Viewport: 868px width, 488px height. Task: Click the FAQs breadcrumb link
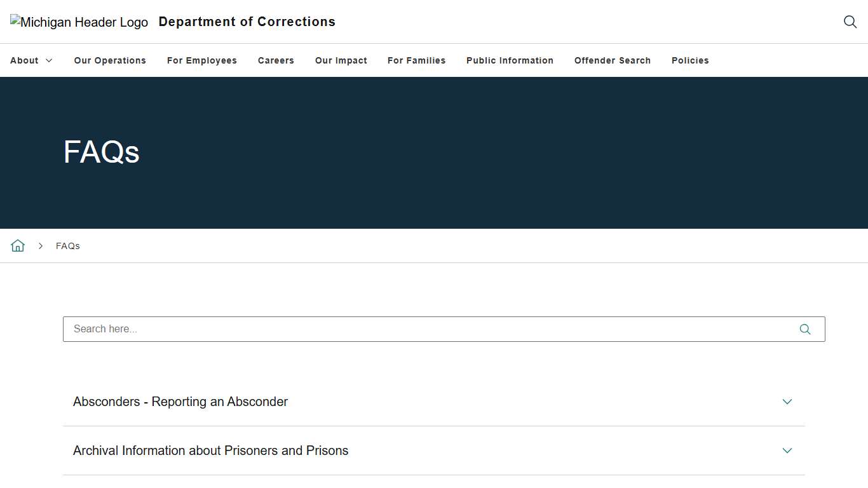(x=68, y=246)
